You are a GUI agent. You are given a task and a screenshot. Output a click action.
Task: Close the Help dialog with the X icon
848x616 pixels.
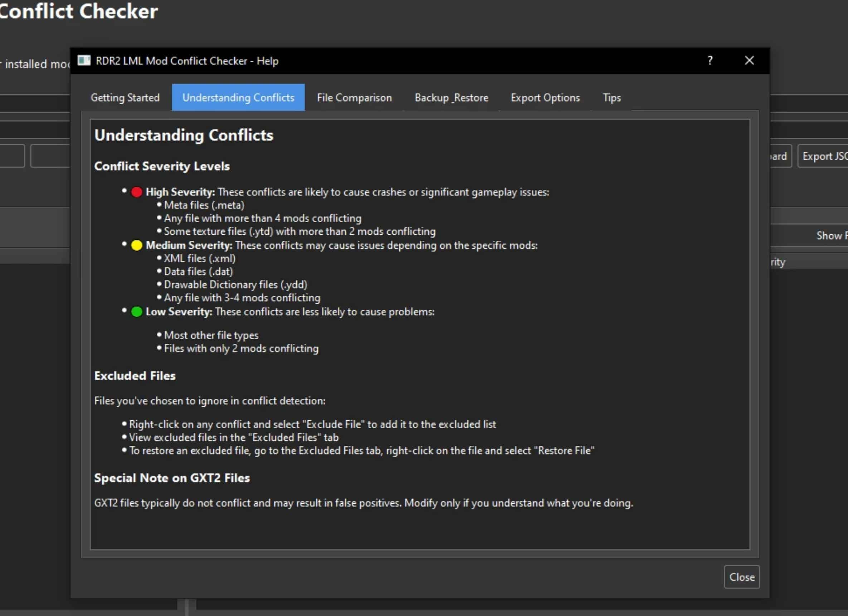coord(749,60)
